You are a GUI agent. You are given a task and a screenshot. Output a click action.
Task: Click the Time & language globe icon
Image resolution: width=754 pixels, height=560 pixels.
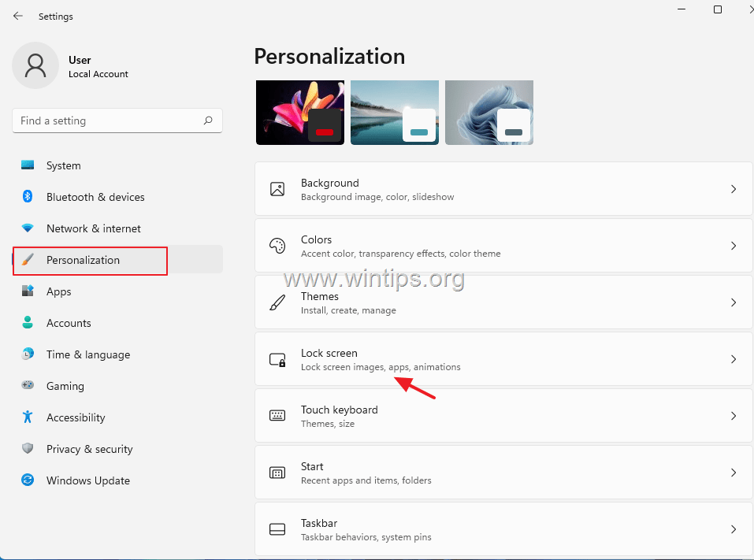click(28, 354)
